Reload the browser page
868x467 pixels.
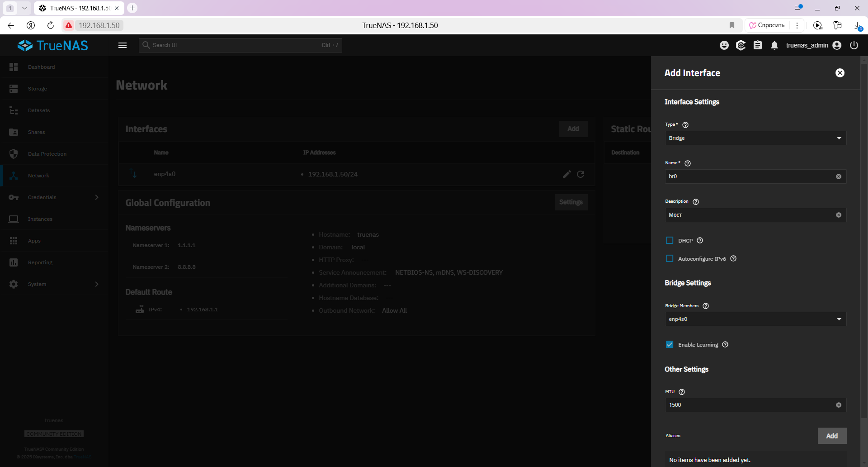pyautogui.click(x=51, y=25)
